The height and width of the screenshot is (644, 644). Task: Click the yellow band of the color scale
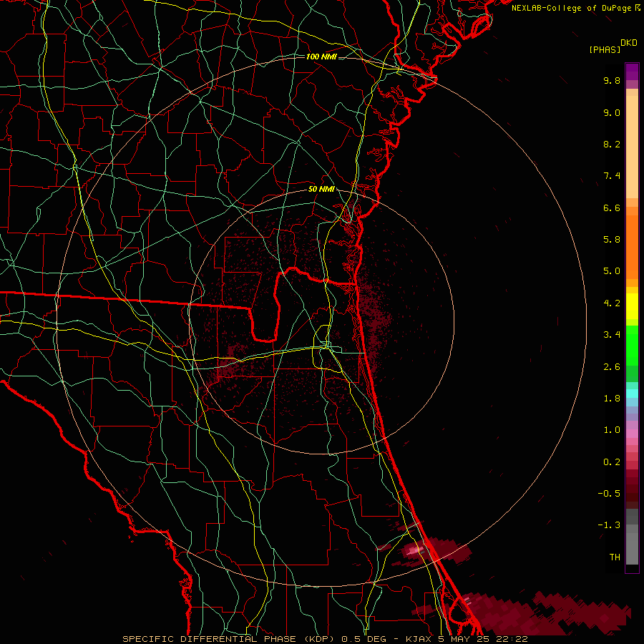click(632, 306)
